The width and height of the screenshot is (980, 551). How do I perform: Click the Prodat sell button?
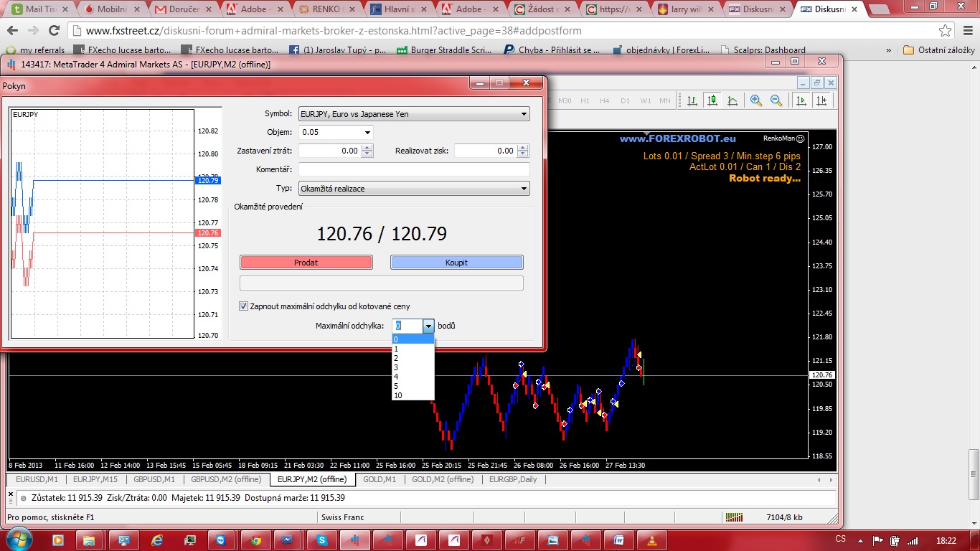(x=306, y=263)
